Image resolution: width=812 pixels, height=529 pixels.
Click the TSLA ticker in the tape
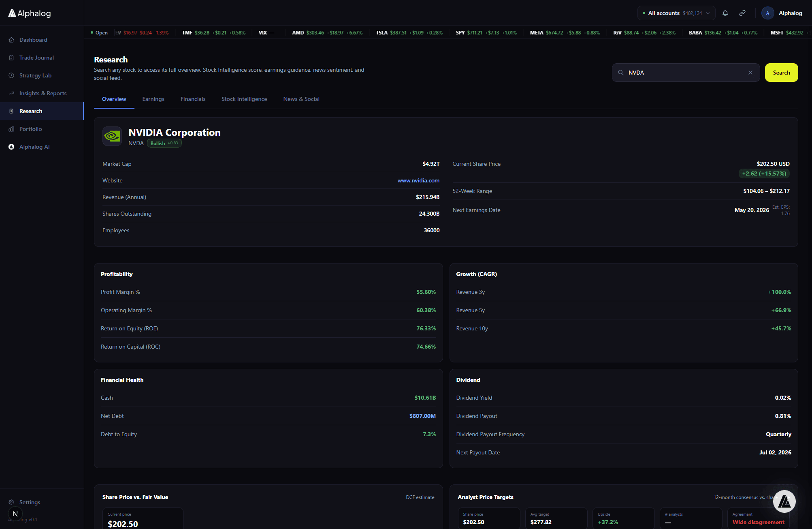[409, 33]
